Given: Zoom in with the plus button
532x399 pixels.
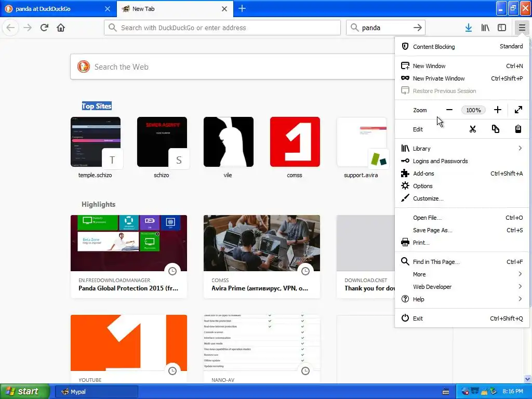Looking at the screenshot, I should [497, 110].
